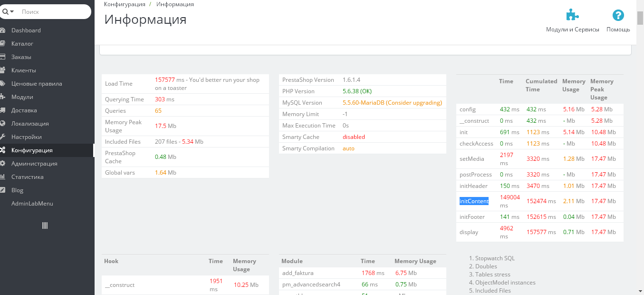
Task: Click the Dashboard sidebar icon
Action: tap(3, 30)
